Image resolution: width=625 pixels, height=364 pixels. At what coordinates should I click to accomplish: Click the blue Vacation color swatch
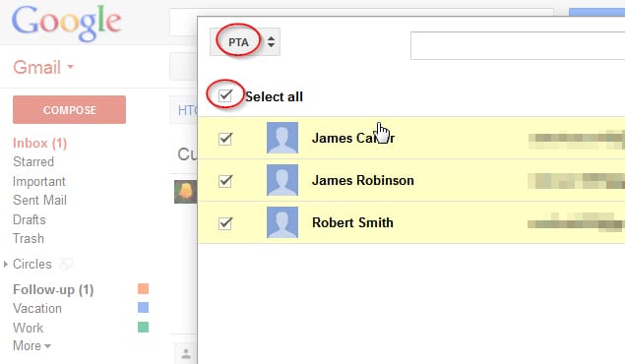coord(143,308)
